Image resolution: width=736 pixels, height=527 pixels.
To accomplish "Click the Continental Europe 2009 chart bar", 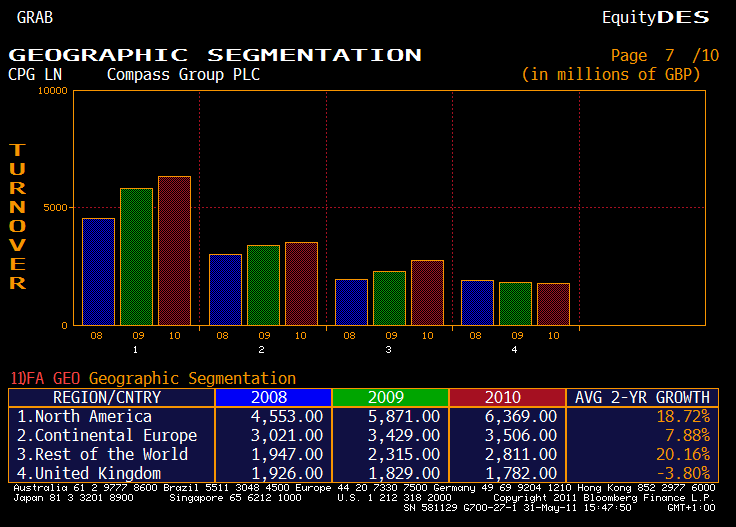I will (x=263, y=285).
